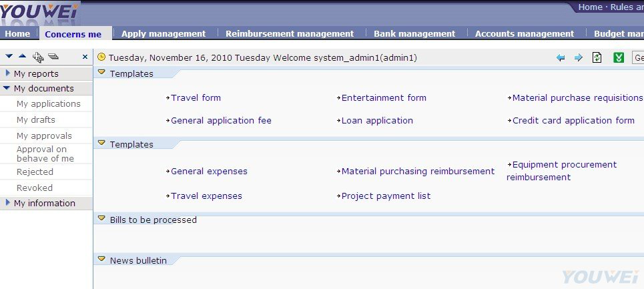Click the collapse-all stacked icon in sidebar
The image size is (644, 289).
(x=53, y=56)
